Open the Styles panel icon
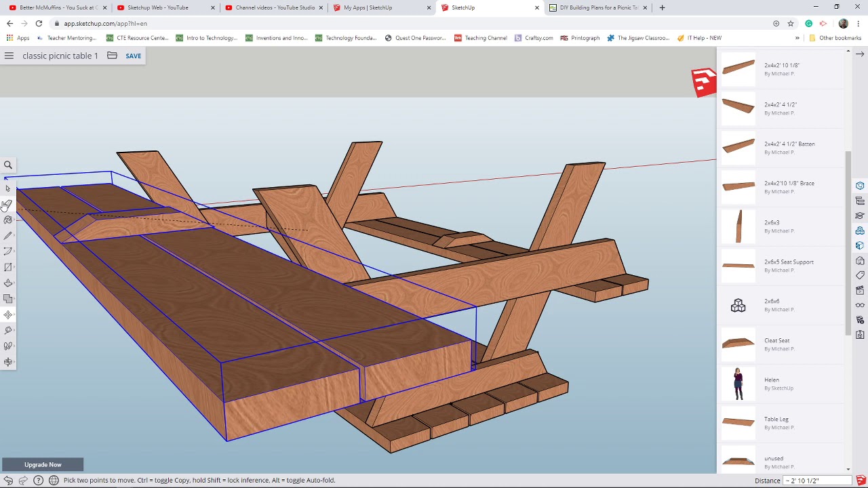The image size is (868, 488). 860,260
